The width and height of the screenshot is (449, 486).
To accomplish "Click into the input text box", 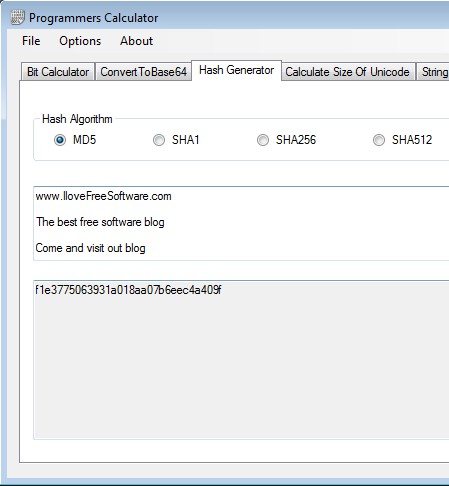I will pos(241,223).
